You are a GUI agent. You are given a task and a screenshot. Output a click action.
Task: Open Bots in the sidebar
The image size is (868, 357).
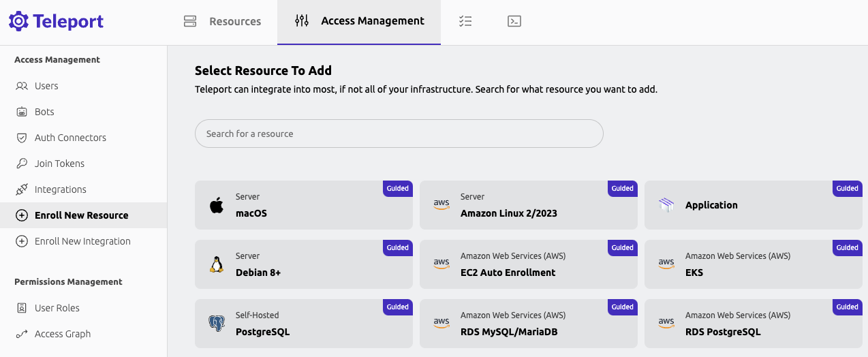pos(83,112)
